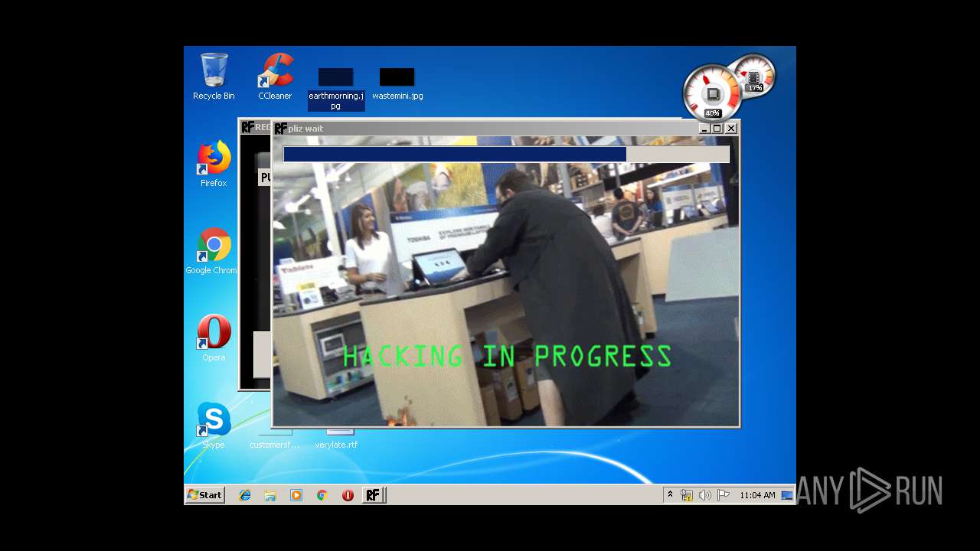Click the Chrome icon in the taskbar
The image size is (980, 551).
tap(322, 495)
